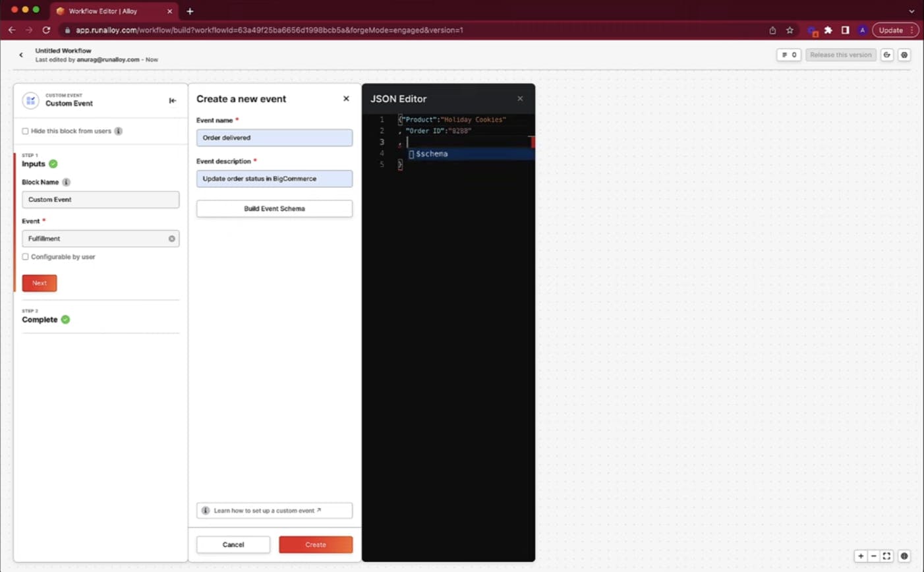Navigate forward in the browser
The height and width of the screenshot is (572, 924).
click(x=29, y=30)
